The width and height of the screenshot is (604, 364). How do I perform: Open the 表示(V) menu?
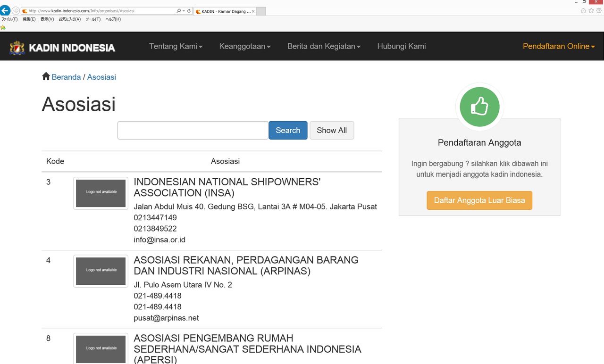pos(47,19)
